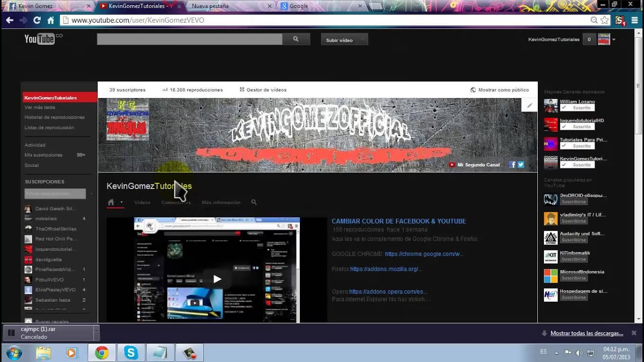Subscribe to MicrosoftIndonesia channel

[x=574, y=278]
